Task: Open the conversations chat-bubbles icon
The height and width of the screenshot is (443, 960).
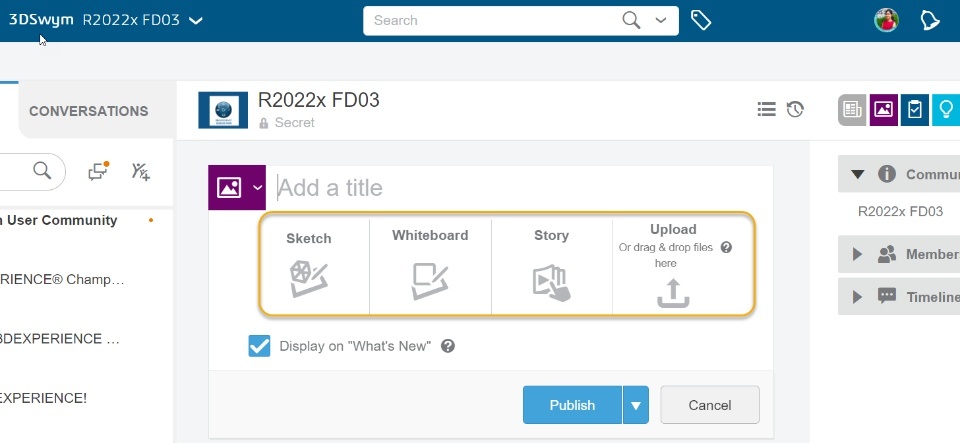Action: (x=98, y=171)
